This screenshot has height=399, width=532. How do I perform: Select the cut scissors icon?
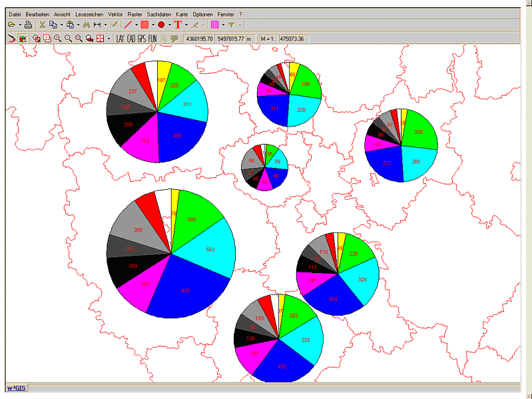point(42,25)
